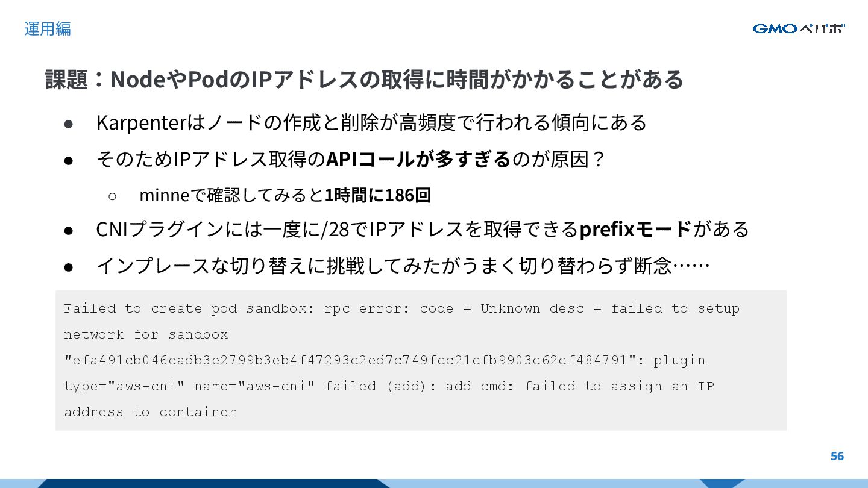This screenshot has height=488, width=868.
Task: Click the 運用編 section label
Action: [x=48, y=28]
